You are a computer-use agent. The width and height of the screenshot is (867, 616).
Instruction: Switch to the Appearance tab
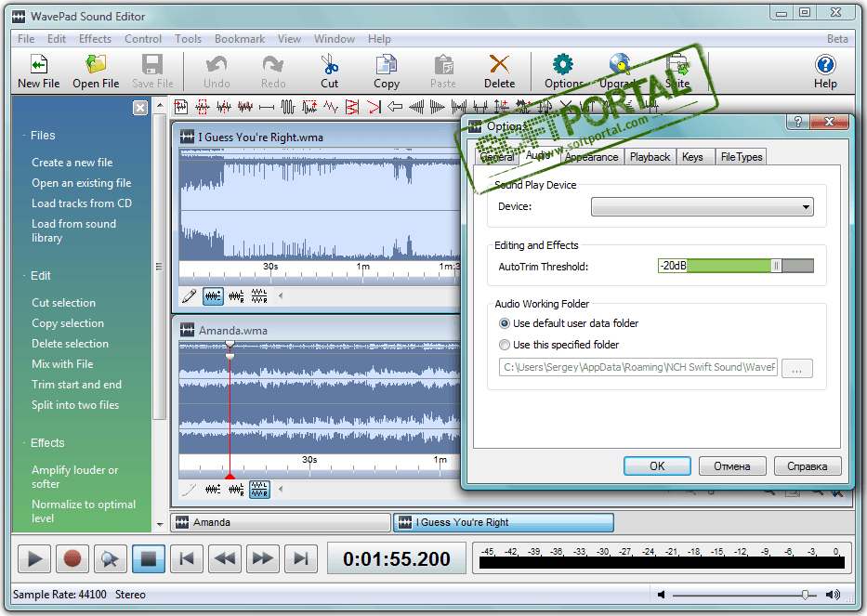click(592, 157)
